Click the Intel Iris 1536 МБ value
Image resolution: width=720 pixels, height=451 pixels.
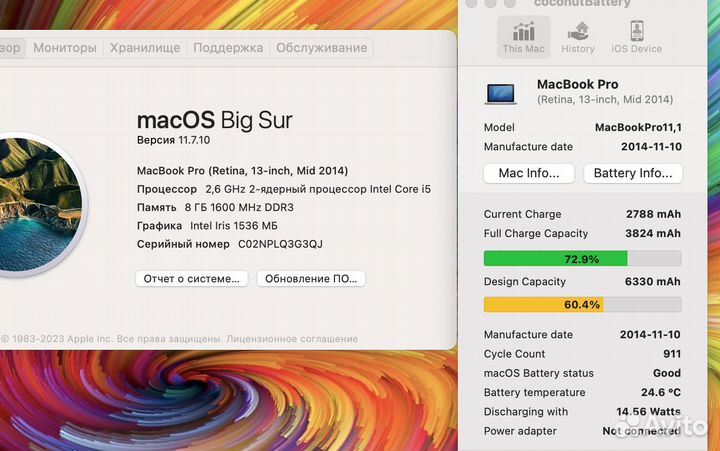tap(234, 226)
